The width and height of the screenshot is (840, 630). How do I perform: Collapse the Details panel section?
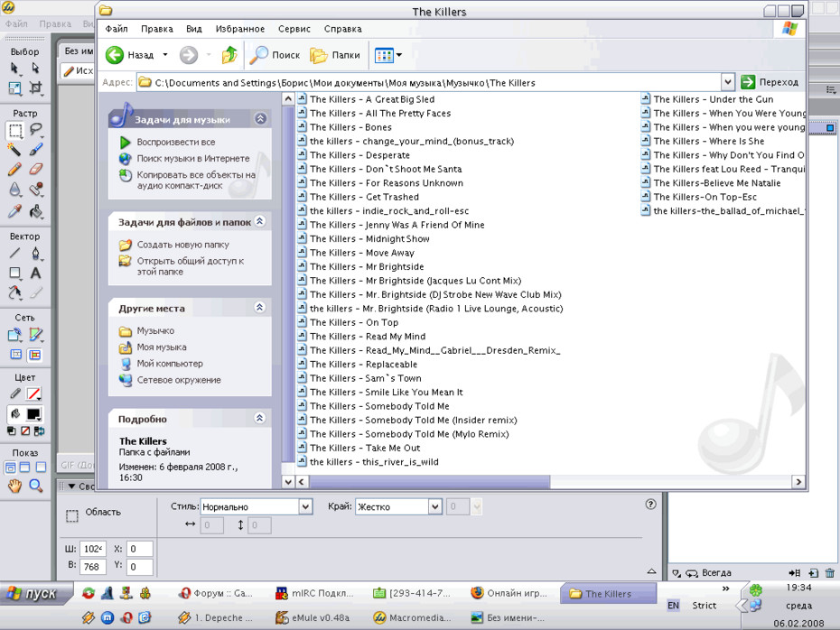[260, 418]
